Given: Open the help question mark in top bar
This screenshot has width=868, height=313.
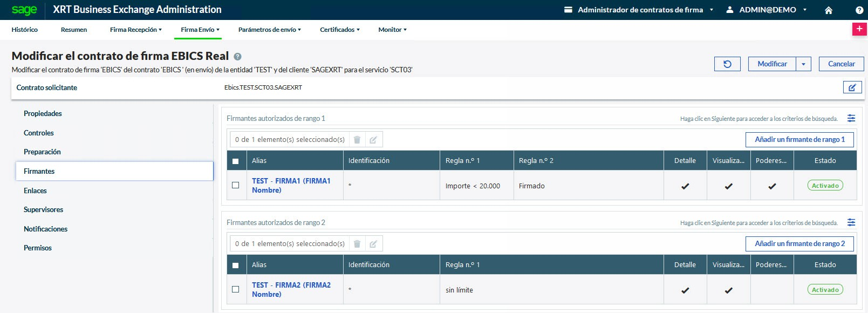Looking at the screenshot, I should (x=859, y=10).
